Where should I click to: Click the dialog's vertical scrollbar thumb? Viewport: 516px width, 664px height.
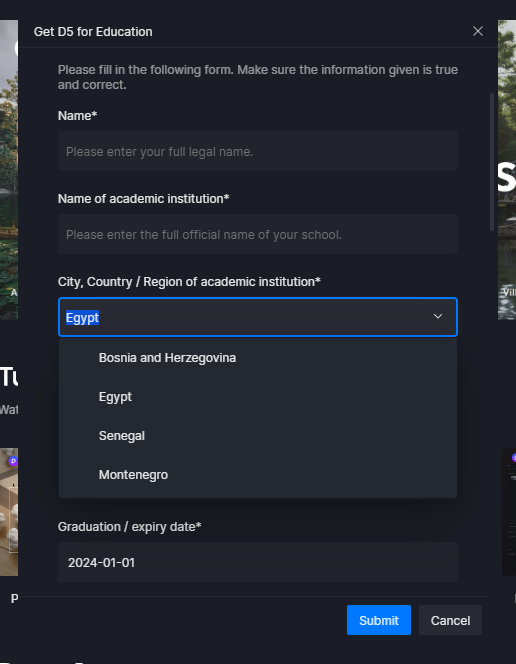click(491, 162)
